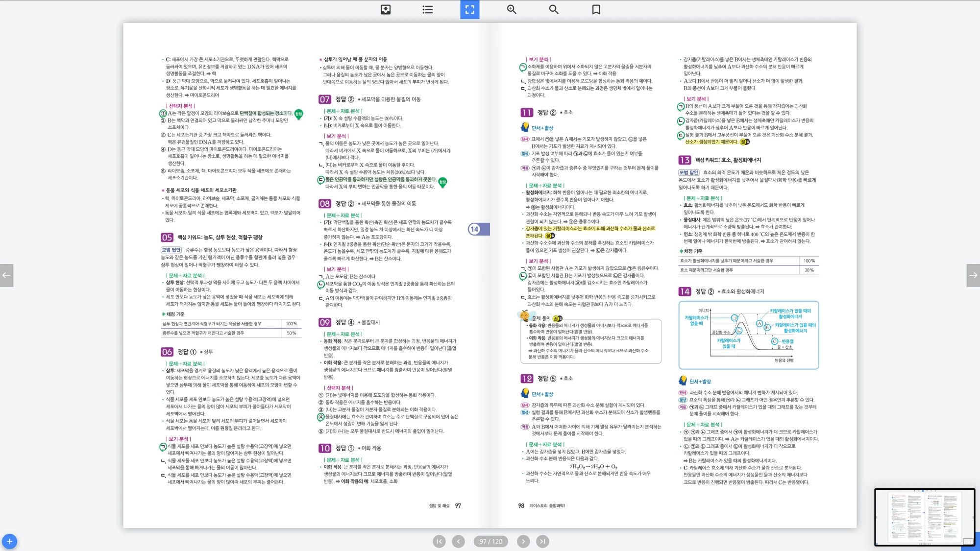Open the table of contents list

[x=427, y=9]
